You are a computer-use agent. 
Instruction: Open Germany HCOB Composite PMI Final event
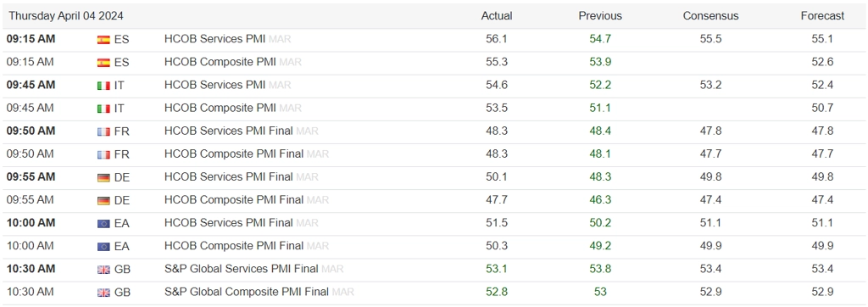pyautogui.click(x=234, y=200)
